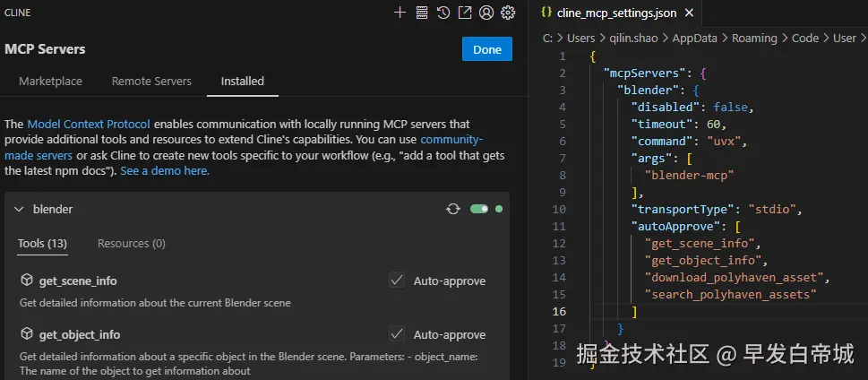The image size is (868, 380).
Task: Start a new task with plus icon
Action: pos(400,13)
